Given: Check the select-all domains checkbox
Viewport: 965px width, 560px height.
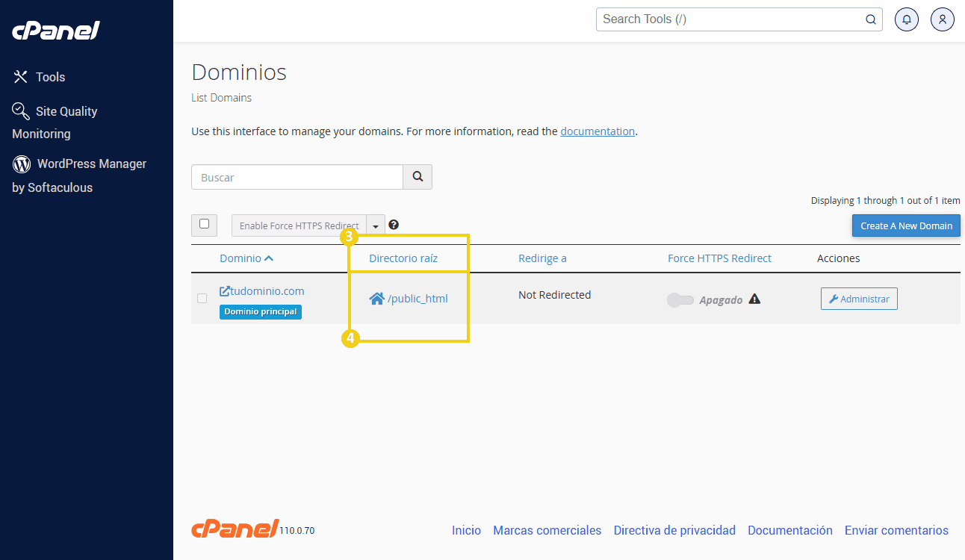Looking at the screenshot, I should pos(204,224).
